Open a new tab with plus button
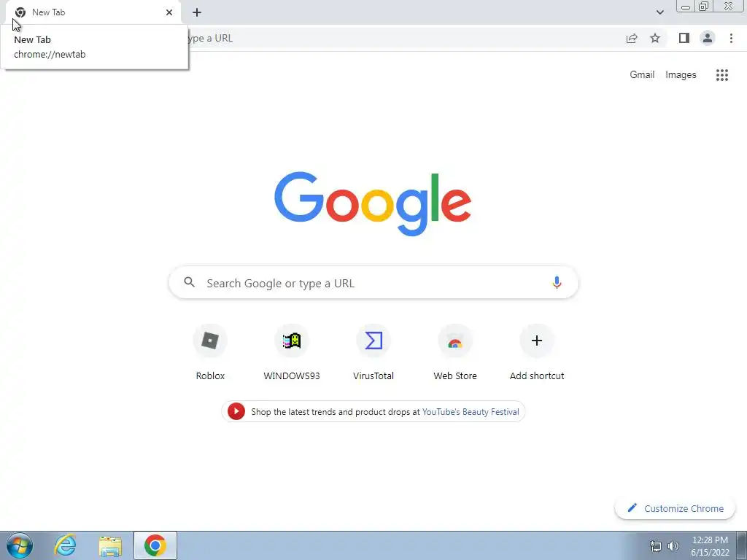747x560 pixels. [x=197, y=12]
